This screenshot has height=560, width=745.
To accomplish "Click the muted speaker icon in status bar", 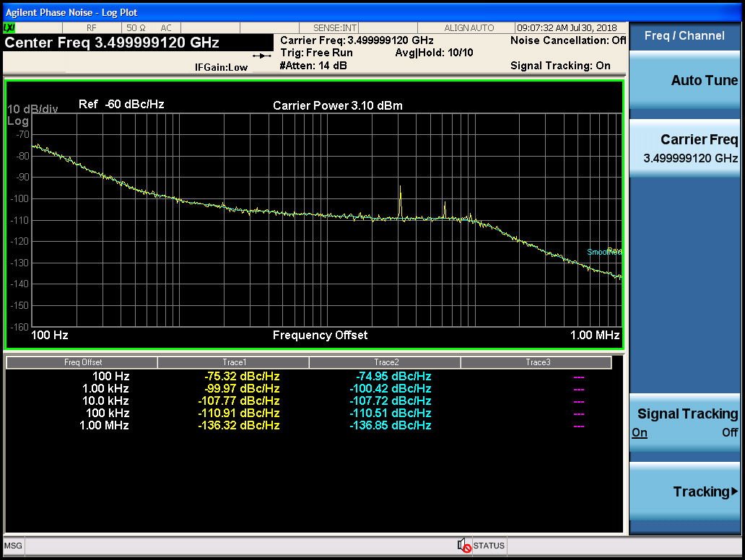I will 464,546.
